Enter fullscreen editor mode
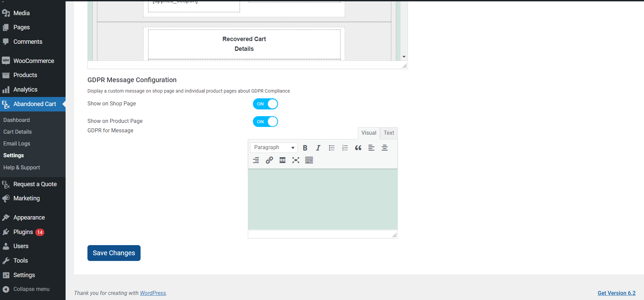Viewport: 644px width, 300px height. coord(296,160)
